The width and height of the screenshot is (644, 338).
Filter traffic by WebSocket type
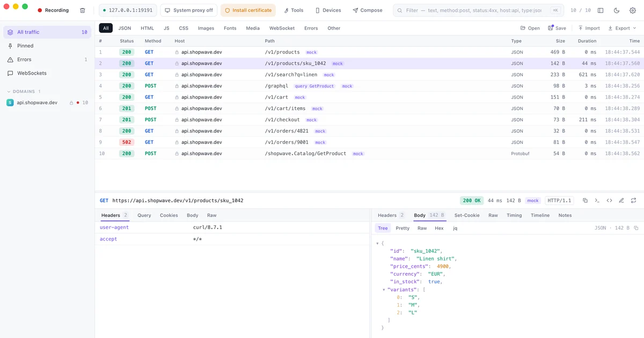pyautogui.click(x=282, y=28)
